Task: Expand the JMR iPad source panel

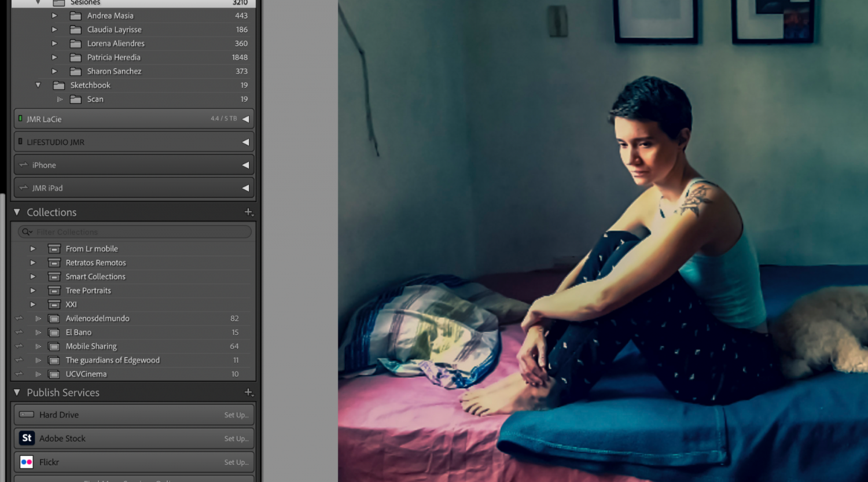Action: [x=246, y=188]
